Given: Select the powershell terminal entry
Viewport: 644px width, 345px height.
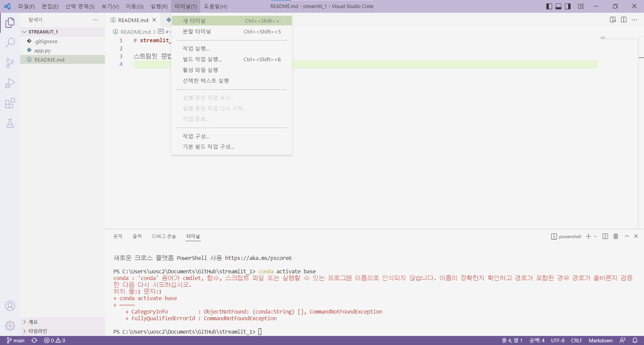Looking at the screenshot, I should [566, 236].
